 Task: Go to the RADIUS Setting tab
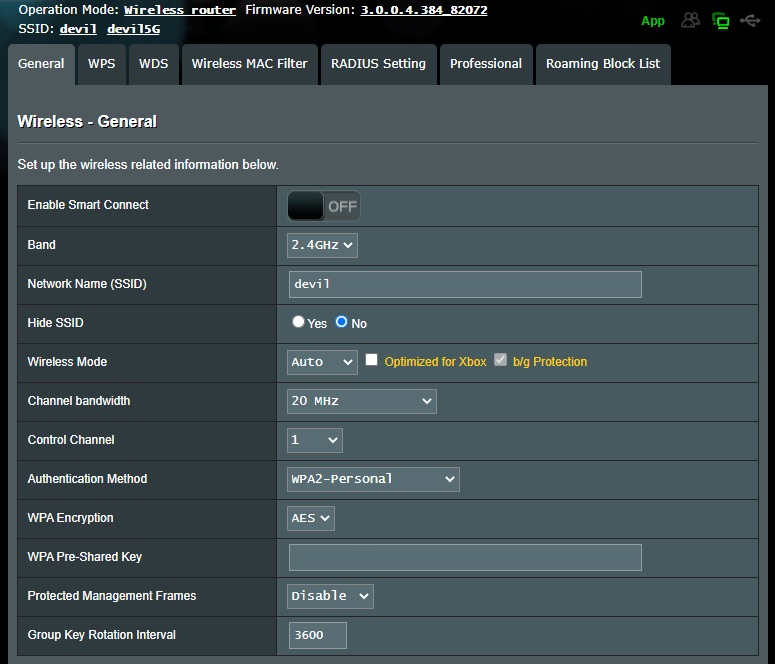tap(379, 64)
